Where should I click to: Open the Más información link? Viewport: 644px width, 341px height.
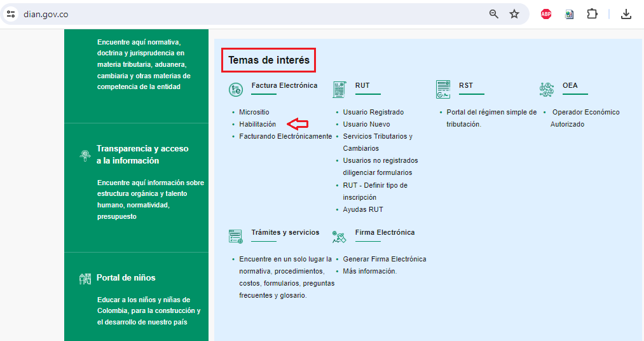click(369, 271)
